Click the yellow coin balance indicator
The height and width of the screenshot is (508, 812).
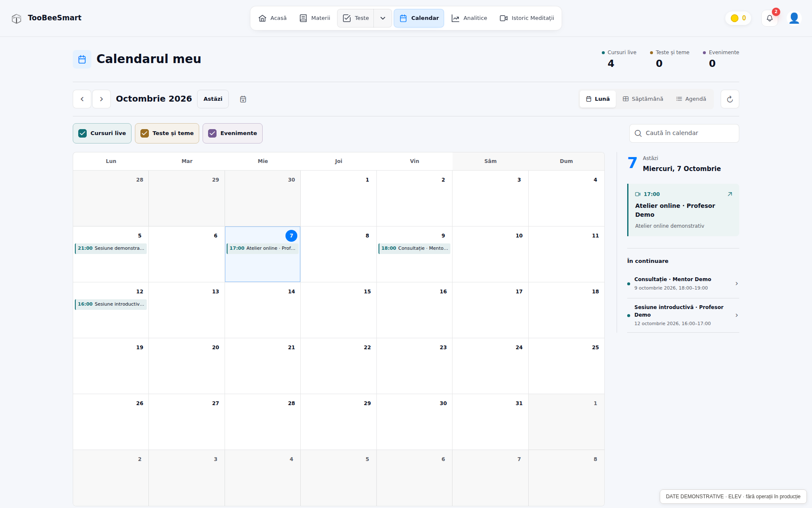[x=738, y=18]
